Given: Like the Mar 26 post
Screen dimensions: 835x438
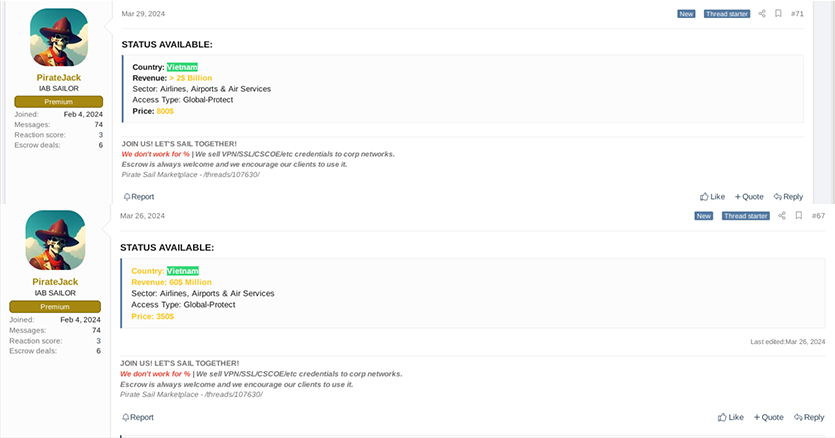Looking at the screenshot, I should [x=731, y=417].
